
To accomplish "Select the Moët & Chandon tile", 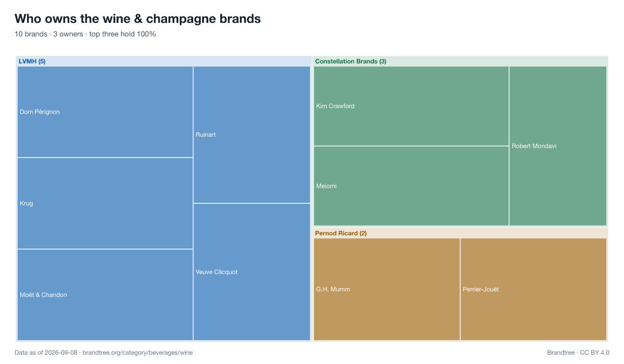I will point(105,295).
